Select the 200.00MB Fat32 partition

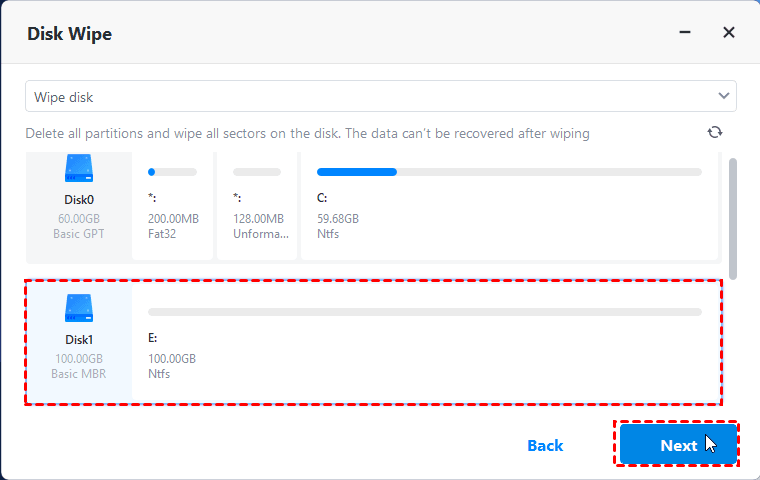coord(172,208)
